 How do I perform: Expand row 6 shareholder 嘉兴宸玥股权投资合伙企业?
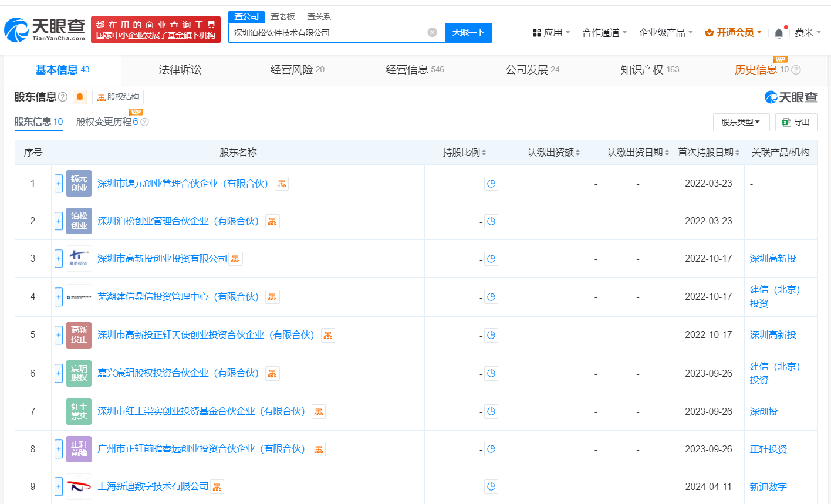(59, 373)
